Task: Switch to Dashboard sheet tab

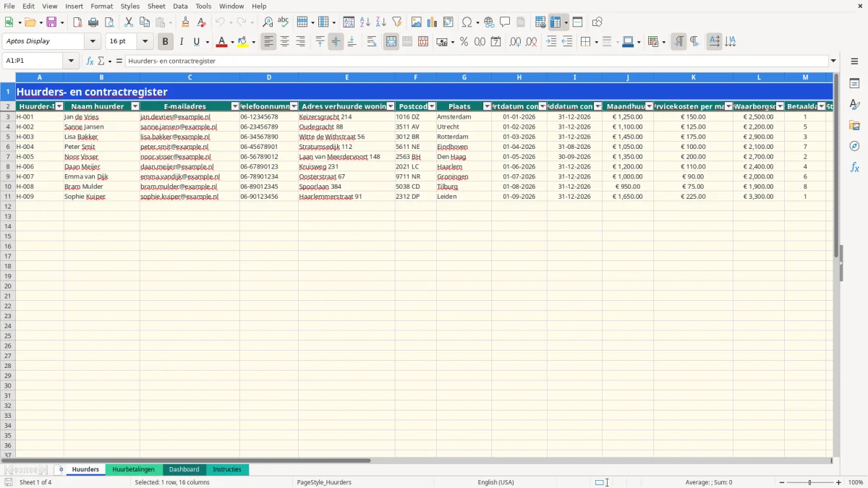Action: pyautogui.click(x=184, y=469)
